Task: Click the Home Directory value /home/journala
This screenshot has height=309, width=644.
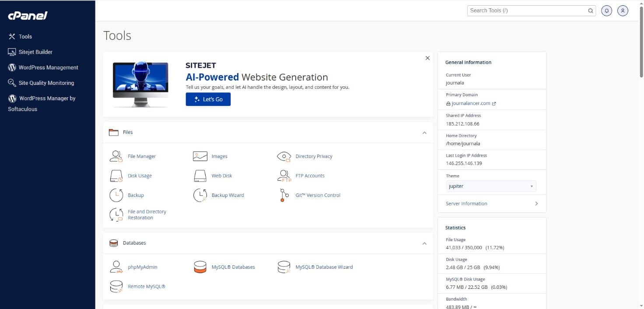Action: [x=463, y=144]
